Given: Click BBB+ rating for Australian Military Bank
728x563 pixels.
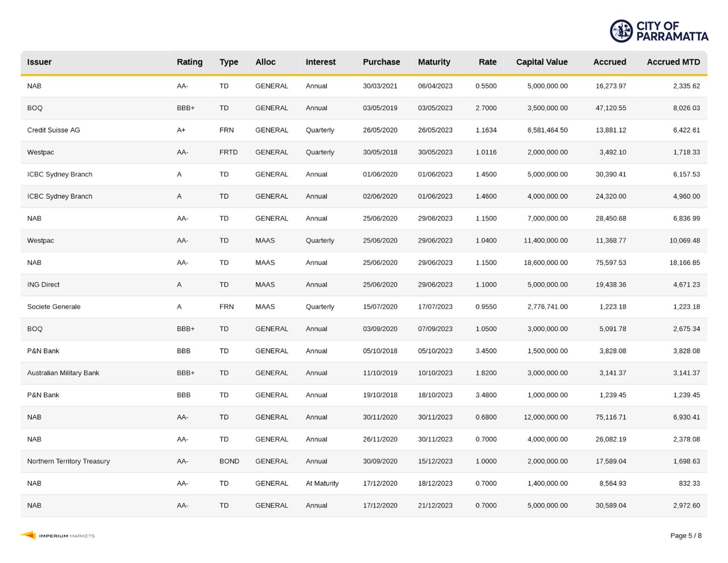Looking at the screenshot, I should coord(185,373).
